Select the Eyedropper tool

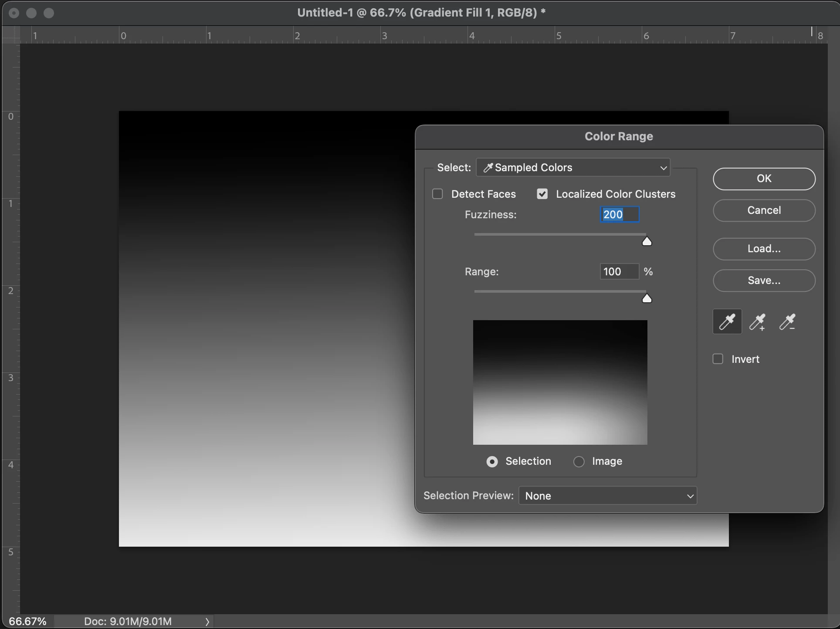point(727,322)
